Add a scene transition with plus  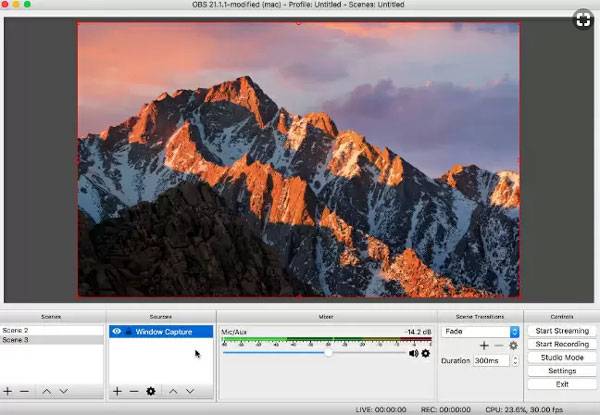click(x=484, y=345)
